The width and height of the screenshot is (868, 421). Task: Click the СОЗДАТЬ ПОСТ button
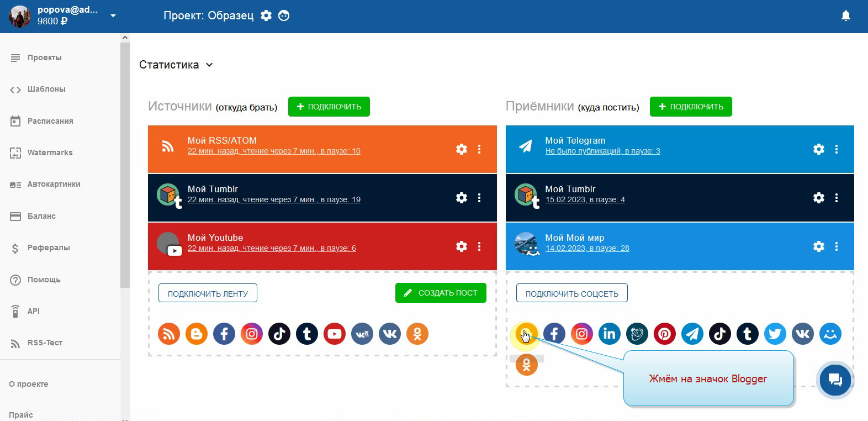441,293
